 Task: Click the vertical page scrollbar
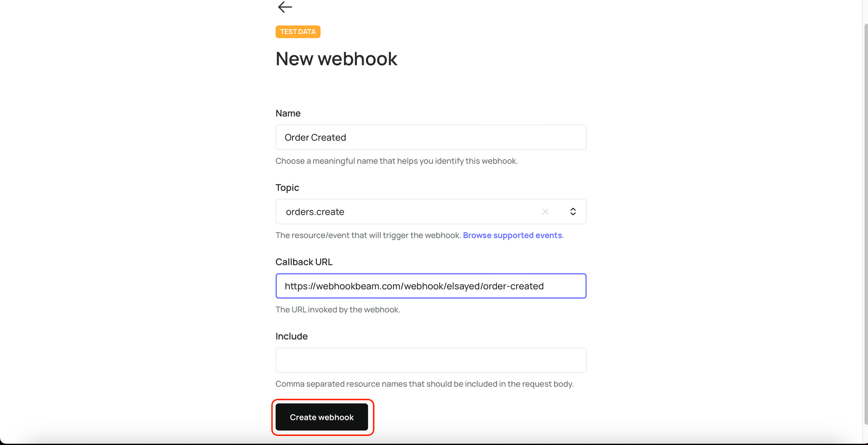click(x=865, y=217)
